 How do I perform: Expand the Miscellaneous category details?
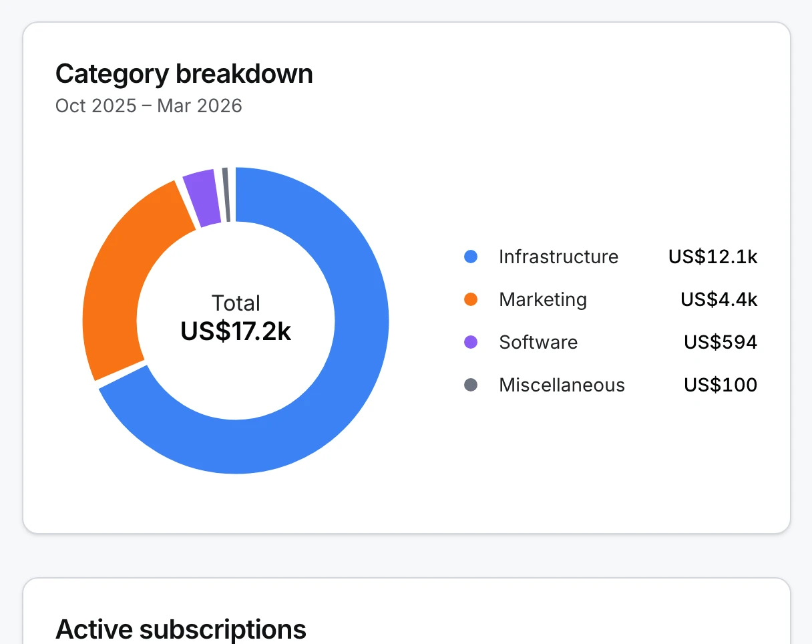click(562, 384)
